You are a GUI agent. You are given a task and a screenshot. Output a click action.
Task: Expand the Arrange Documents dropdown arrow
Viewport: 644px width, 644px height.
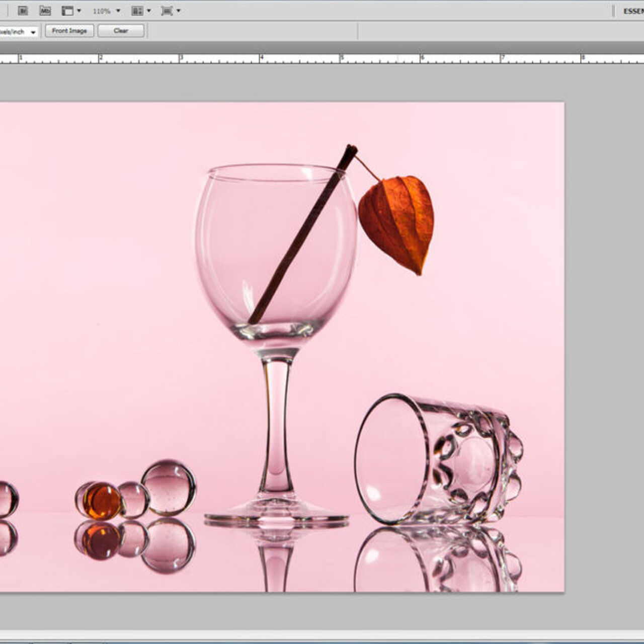click(x=148, y=11)
